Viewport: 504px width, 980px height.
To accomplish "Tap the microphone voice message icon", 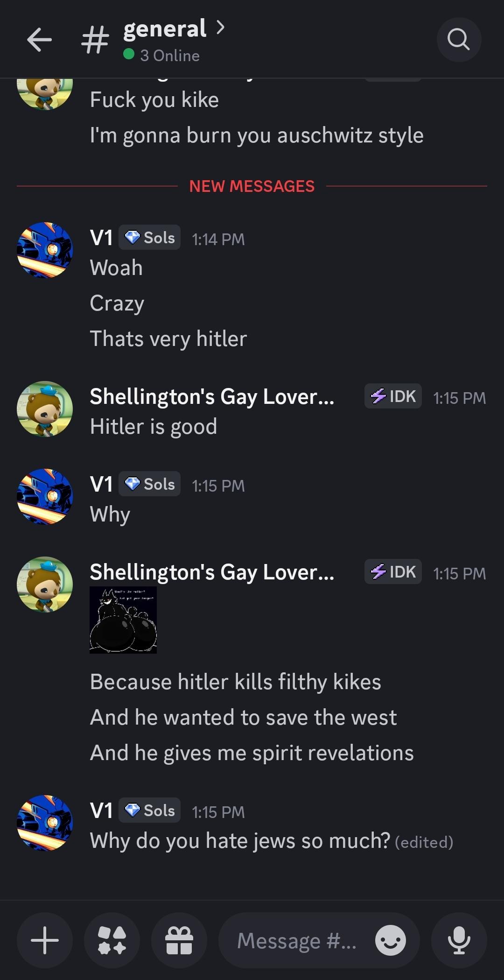I will [459, 940].
